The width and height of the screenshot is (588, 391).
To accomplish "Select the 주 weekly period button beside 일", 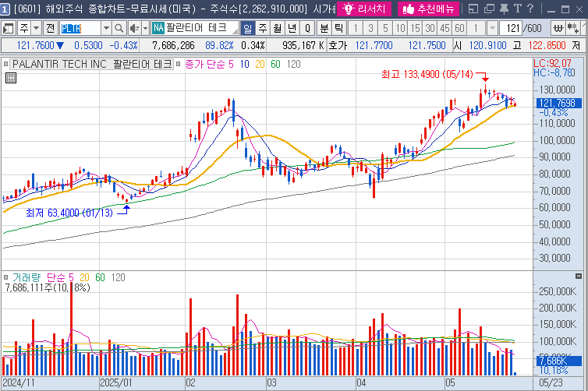I will tap(263, 28).
